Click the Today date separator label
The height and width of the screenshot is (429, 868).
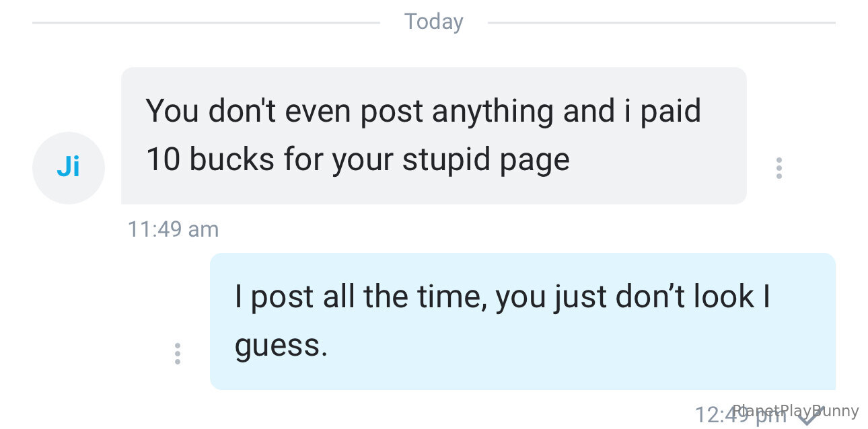(433, 22)
